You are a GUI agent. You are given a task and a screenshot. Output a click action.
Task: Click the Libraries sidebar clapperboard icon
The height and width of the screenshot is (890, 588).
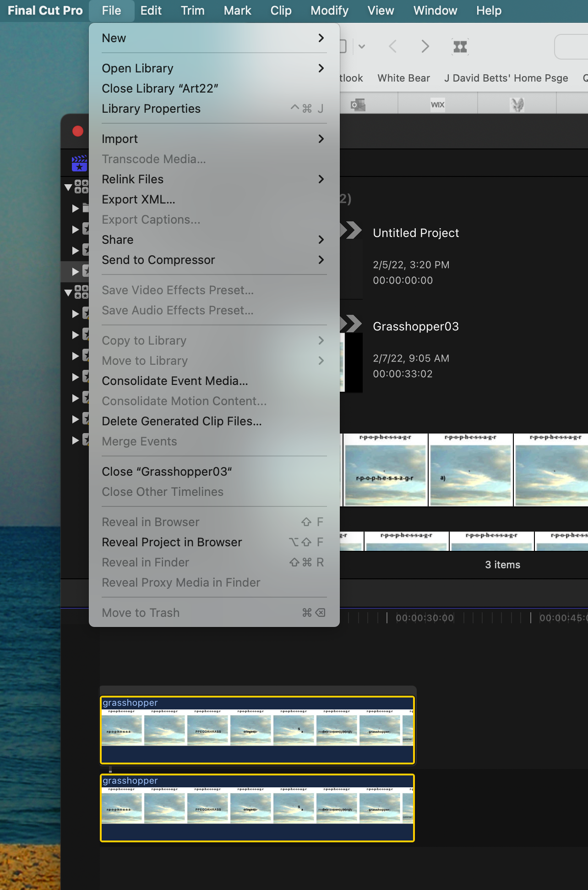point(79,163)
